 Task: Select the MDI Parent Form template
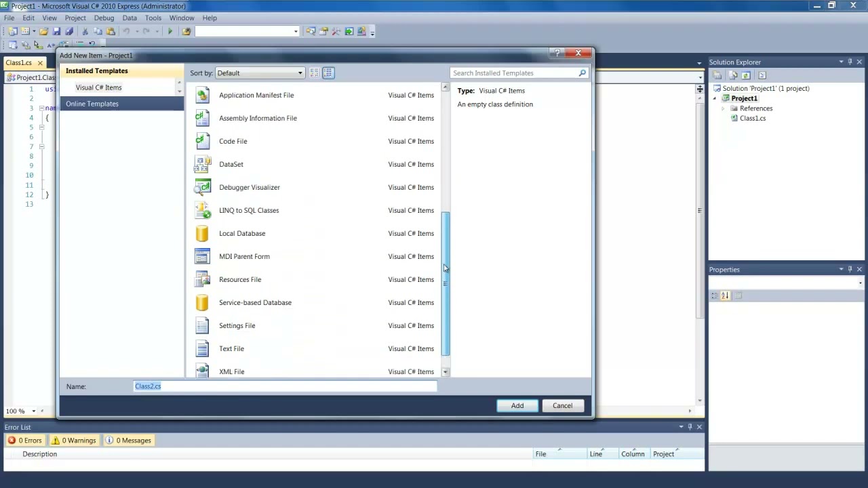coord(314,256)
